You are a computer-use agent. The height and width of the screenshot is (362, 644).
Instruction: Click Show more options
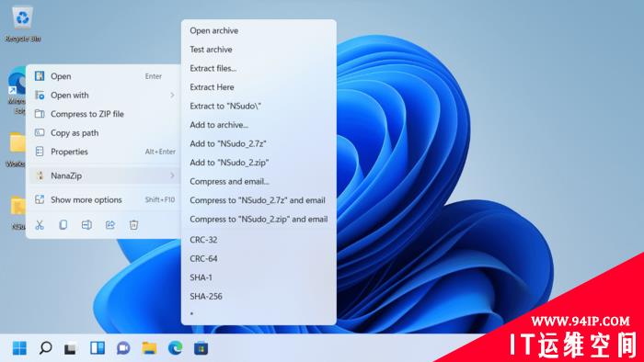pos(104,199)
